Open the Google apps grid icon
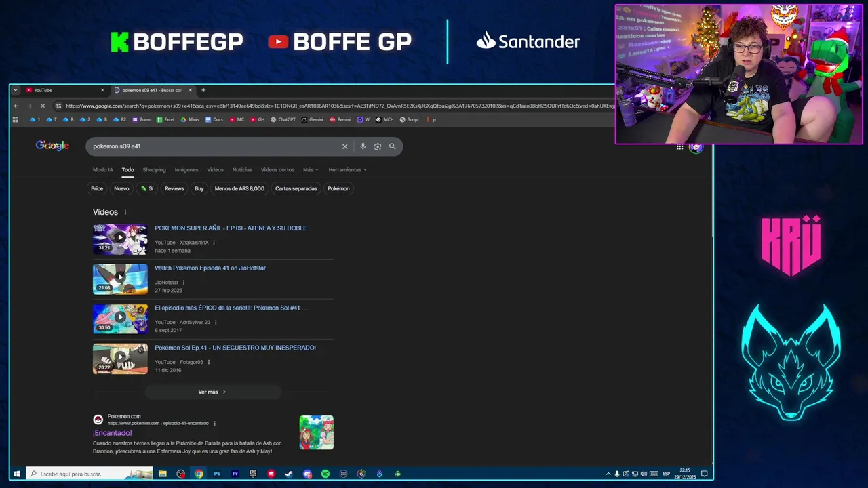 [679, 147]
